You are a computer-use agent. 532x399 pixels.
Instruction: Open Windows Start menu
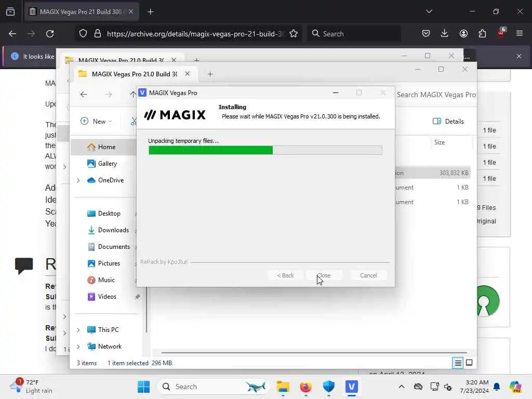tap(144, 387)
